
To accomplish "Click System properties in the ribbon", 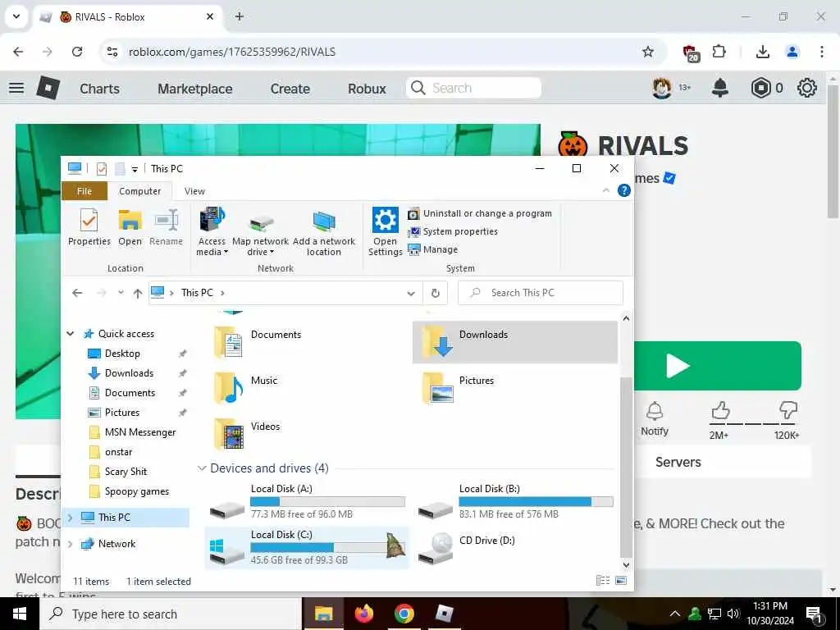I will point(453,231).
